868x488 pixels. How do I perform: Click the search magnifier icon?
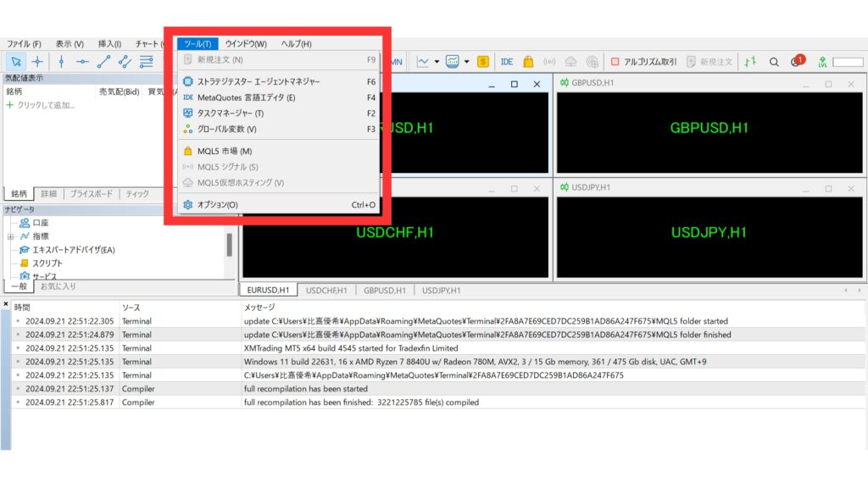[774, 61]
